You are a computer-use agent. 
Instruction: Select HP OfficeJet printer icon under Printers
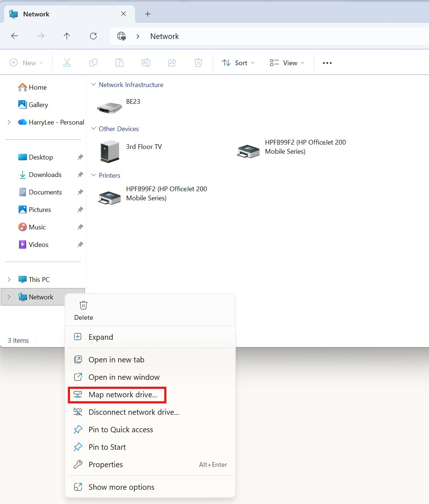[109, 197]
